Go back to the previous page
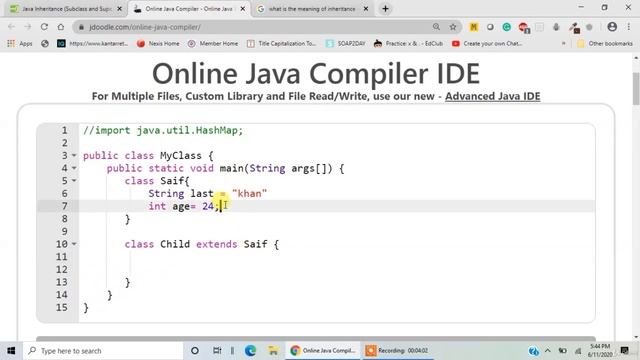This screenshot has height=360, width=640. click(11, 27)
